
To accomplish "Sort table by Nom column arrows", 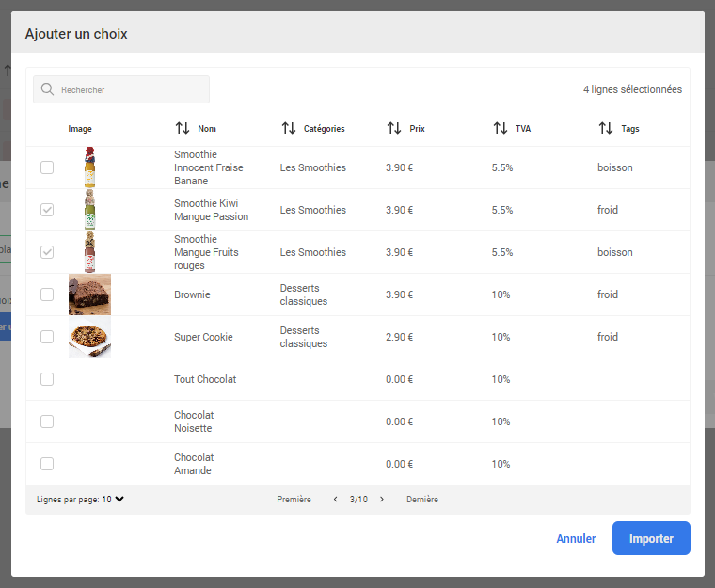I will (x=183, y=128).
